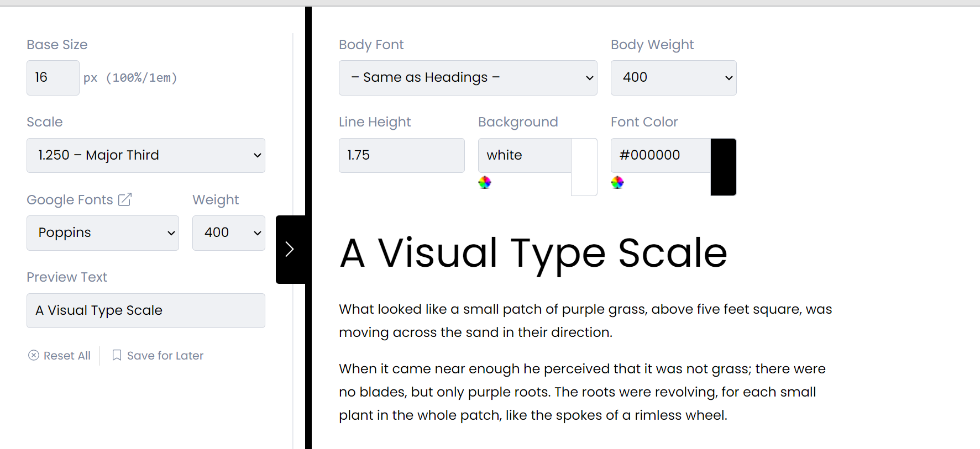Image resolution: width=980 pixels, height=449 pixels.
Task: Click the white Background color swatch
Action: (x=584, y=167)
